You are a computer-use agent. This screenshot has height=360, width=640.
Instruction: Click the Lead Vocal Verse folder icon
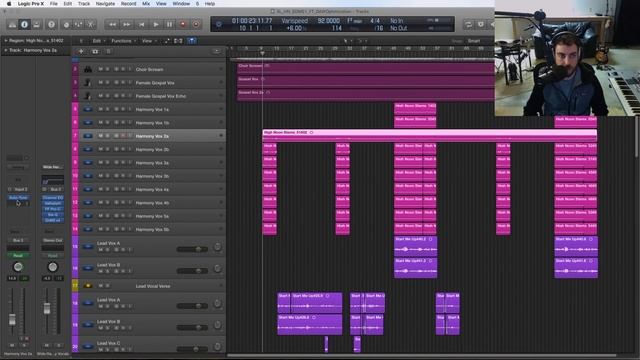pyautogui.click(x=88, y=286)
